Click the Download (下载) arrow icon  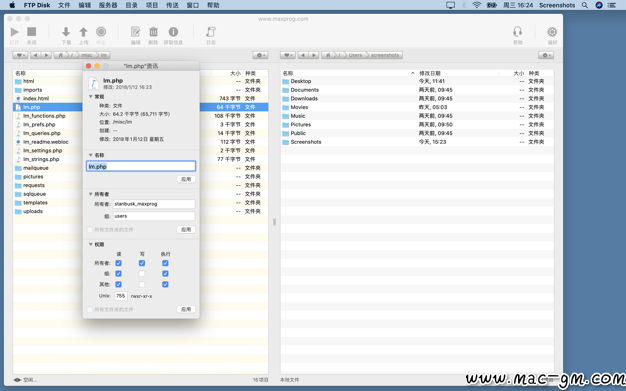[x=66, y=32]
